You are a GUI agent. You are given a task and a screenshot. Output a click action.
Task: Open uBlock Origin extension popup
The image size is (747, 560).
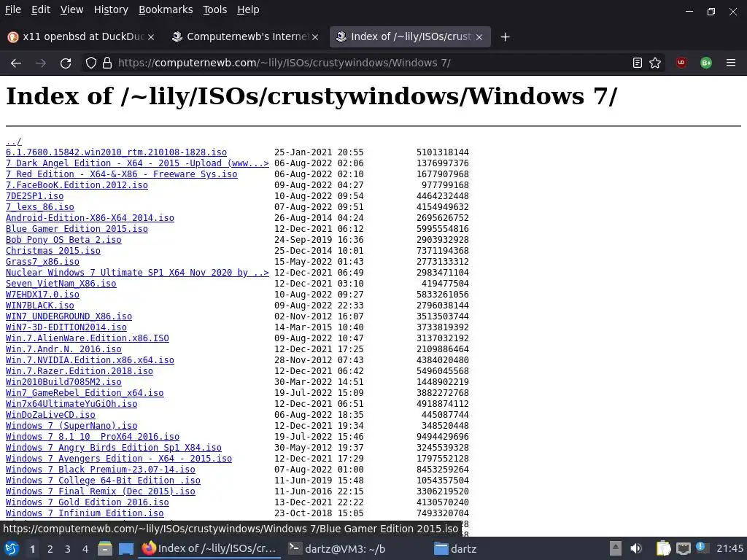click(x=681, y=63)
